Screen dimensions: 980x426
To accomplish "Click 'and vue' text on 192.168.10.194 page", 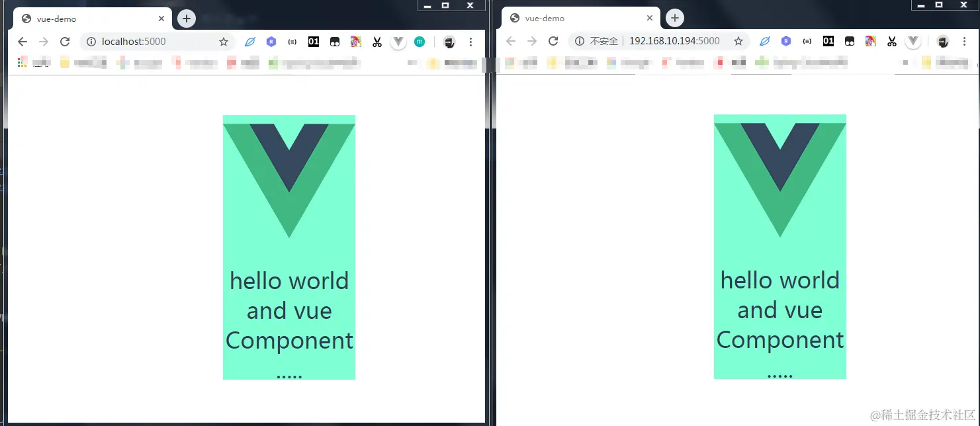I will point(780,310).
